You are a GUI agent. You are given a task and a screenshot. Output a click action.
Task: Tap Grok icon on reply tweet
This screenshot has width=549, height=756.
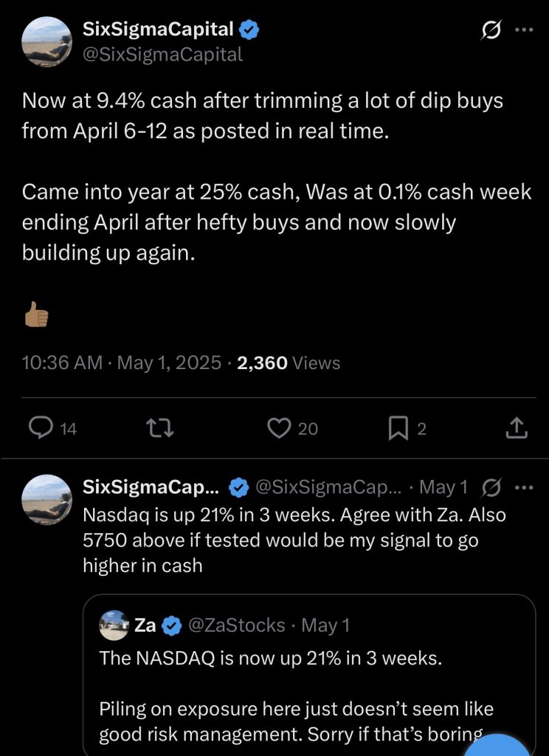coord(491,487)
